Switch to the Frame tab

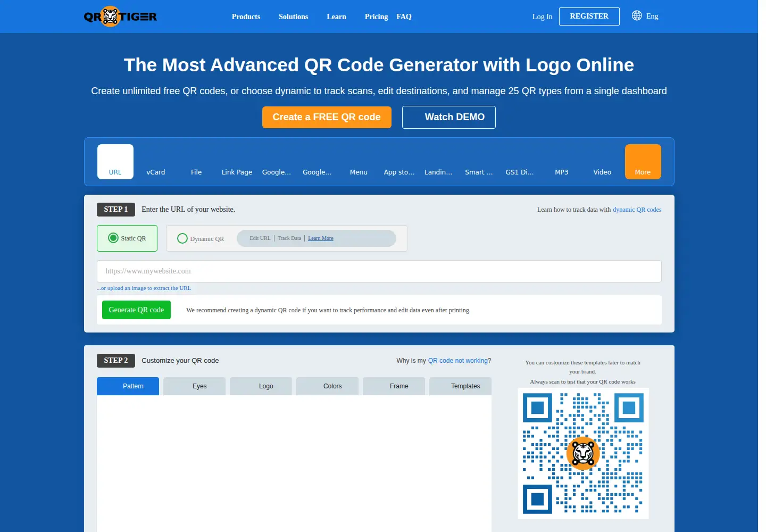(394, 386)
